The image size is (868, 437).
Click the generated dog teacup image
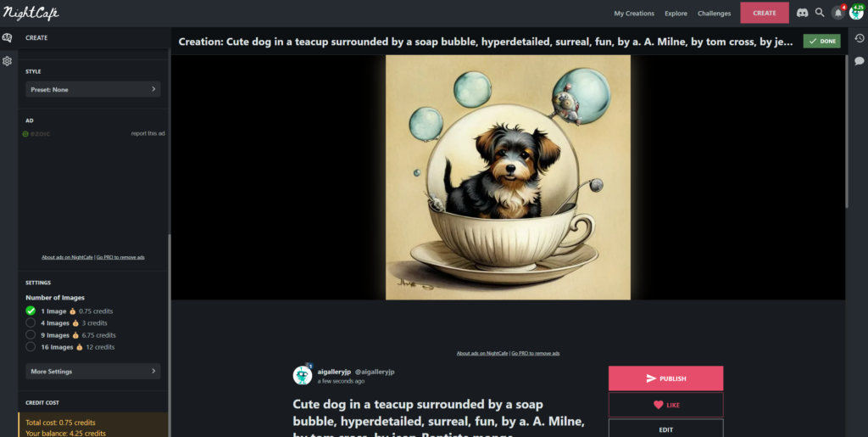click(508, 177)
